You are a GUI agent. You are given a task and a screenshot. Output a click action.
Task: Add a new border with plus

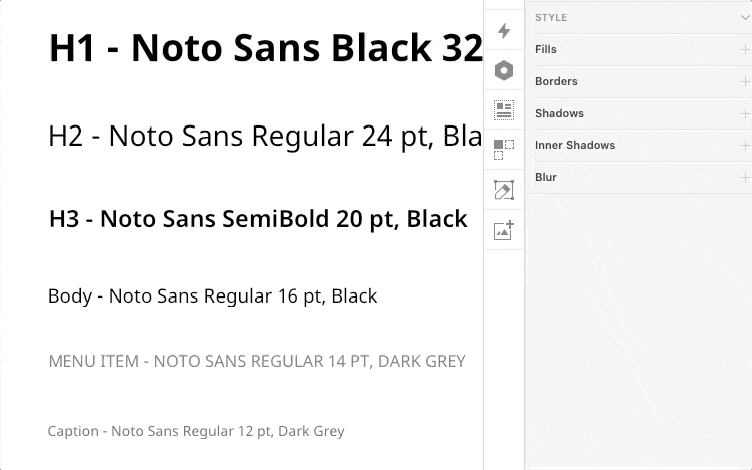coord(745,81)
